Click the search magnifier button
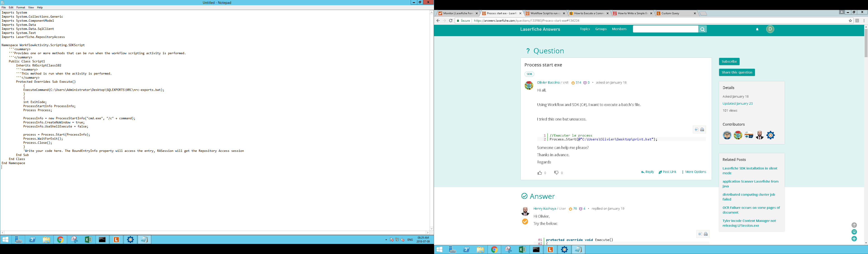Image resolution: width=868 pixels, height=254 pixels. (703, 29)
